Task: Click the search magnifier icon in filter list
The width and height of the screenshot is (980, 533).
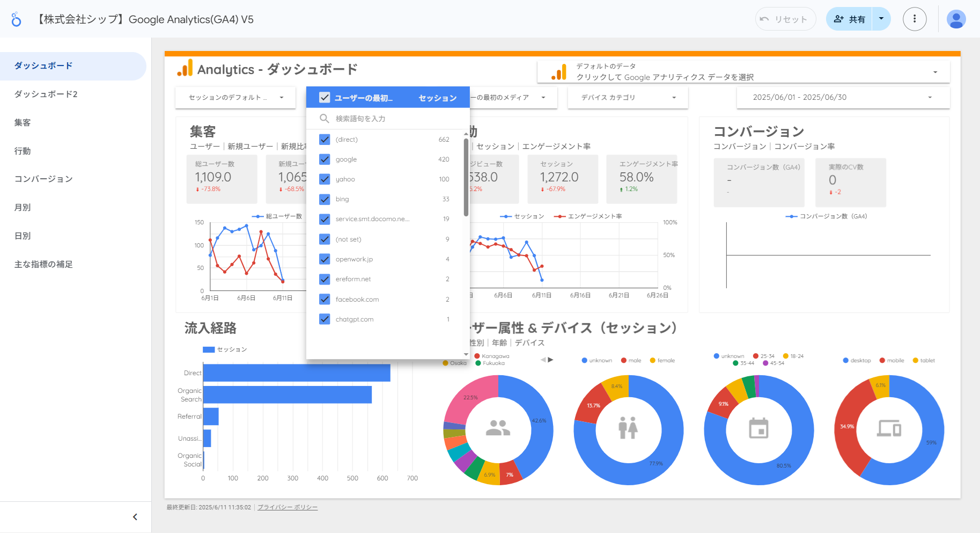Action: [x=324, y=118]
